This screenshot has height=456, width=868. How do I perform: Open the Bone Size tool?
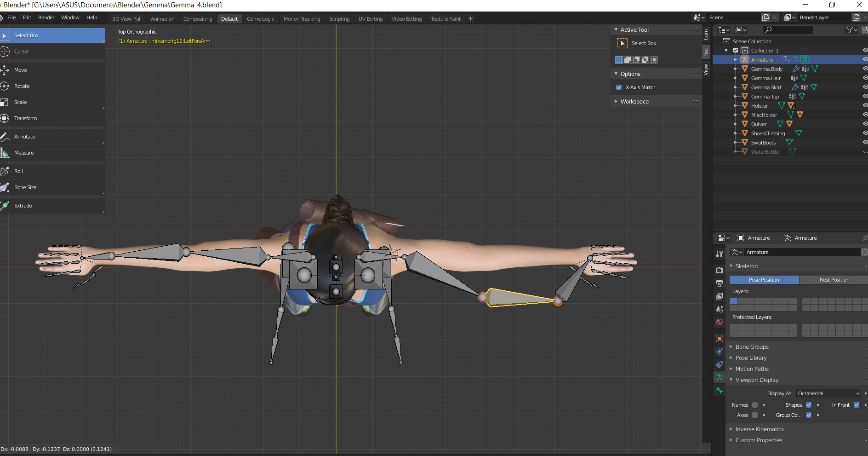[25, 187]
